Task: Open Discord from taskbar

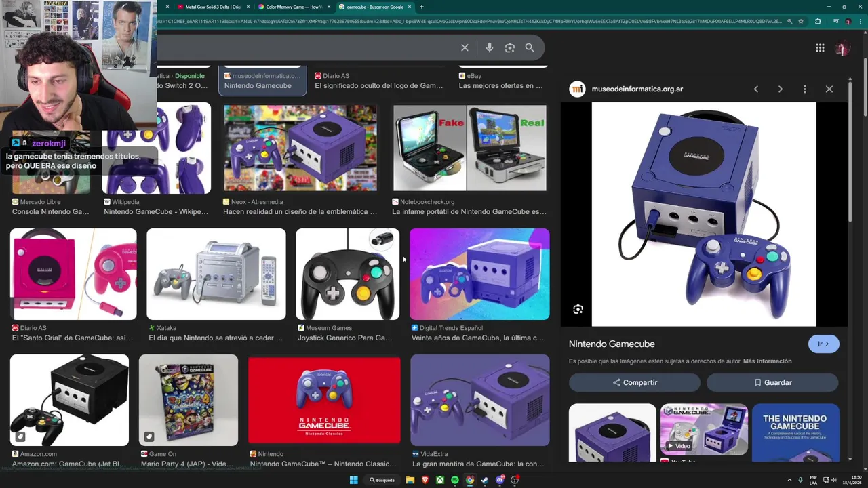Action: [500, 480]
